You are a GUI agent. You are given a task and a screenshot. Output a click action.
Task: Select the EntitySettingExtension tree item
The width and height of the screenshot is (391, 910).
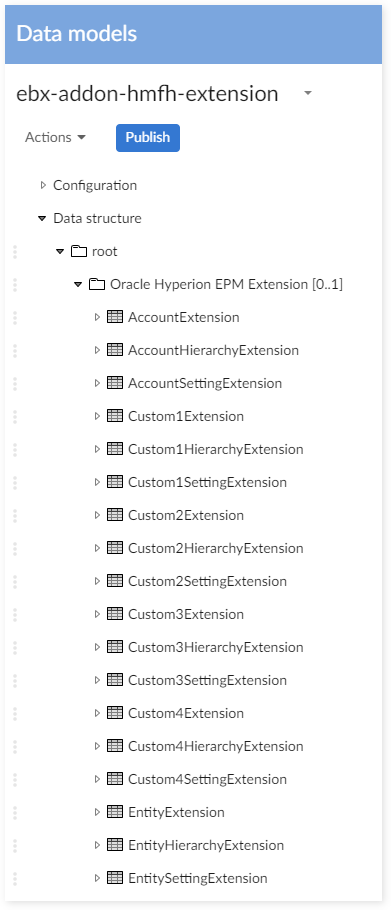coord(198,878)
